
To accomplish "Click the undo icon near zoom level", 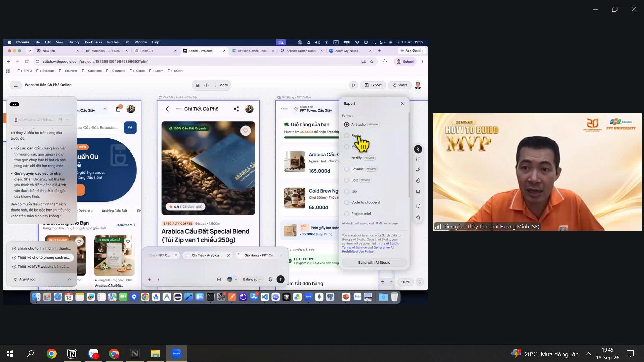I will [383, 282].
